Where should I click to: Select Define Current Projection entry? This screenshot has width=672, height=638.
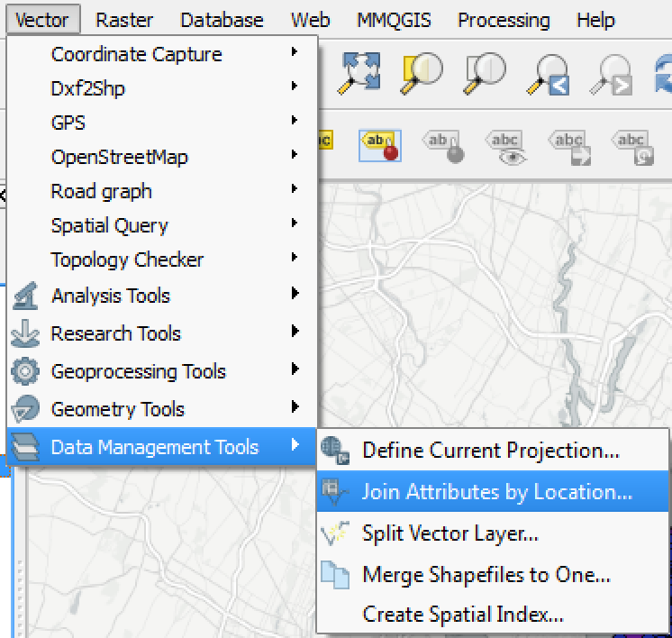(493, 451)
